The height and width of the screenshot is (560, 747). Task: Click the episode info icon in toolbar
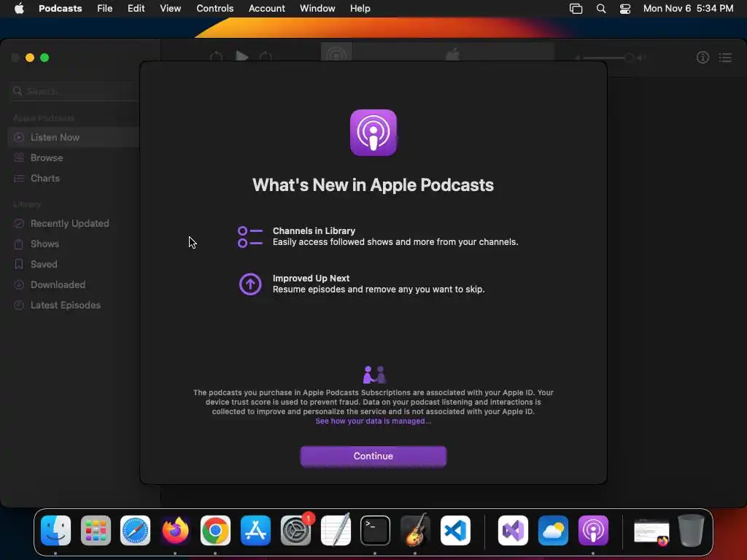(703, 58)
